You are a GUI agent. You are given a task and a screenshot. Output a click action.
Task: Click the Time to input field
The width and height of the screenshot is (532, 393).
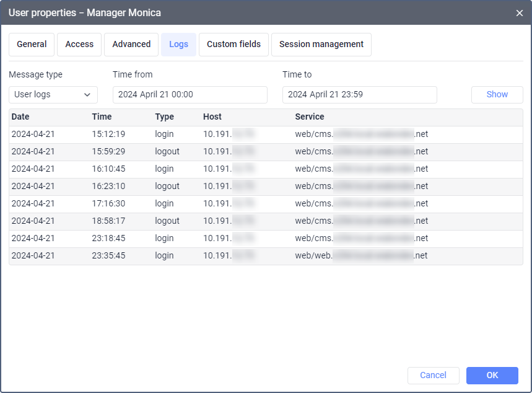(x=359, y=95)
